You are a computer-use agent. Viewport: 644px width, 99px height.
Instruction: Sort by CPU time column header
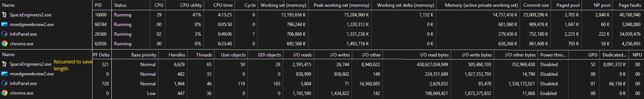223,5
